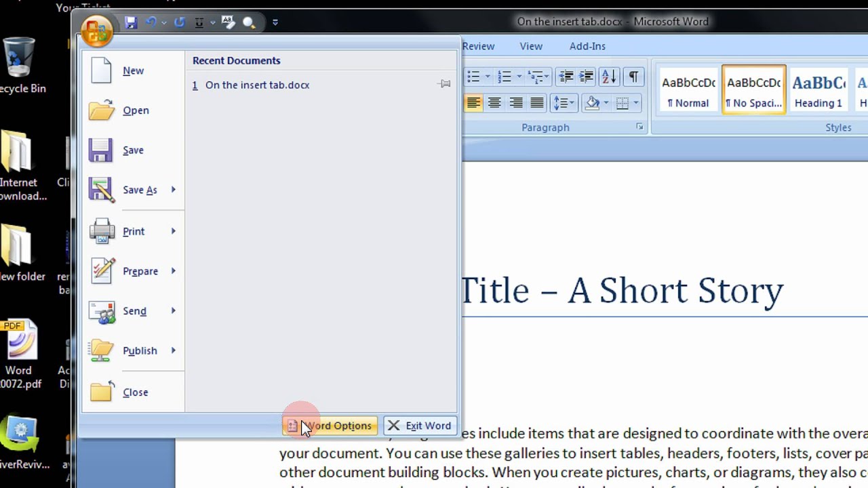The height and width of the screenshot is (488, 868).
Task: Choose Open in the Office menu
Action: point(134,110)
